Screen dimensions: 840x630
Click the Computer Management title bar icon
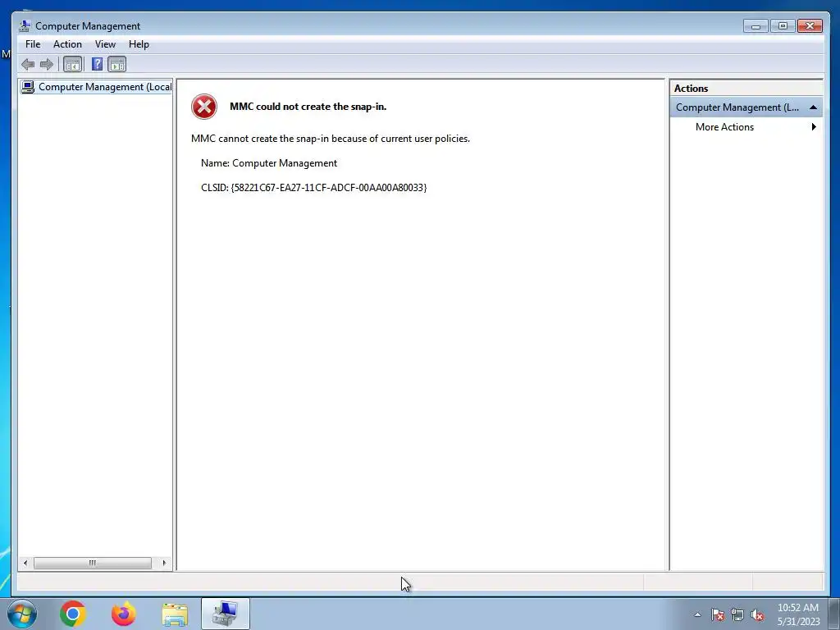click(25, 25)
